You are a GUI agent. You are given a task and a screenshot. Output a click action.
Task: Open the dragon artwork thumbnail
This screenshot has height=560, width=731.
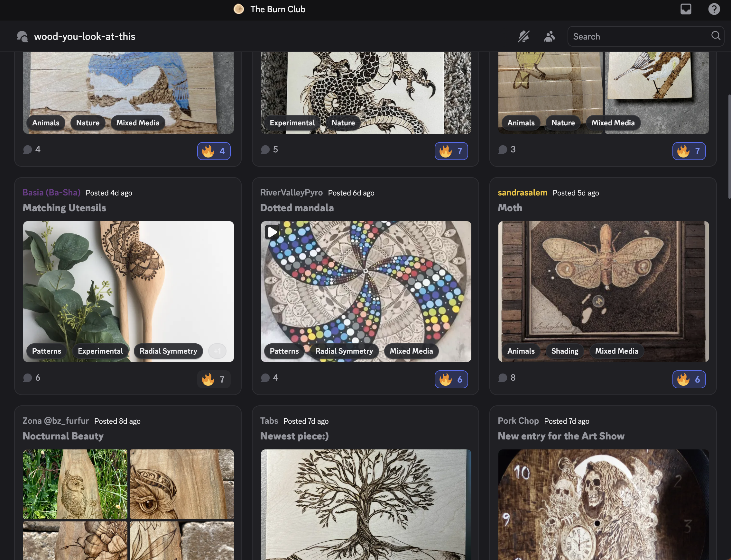[366, 93]
